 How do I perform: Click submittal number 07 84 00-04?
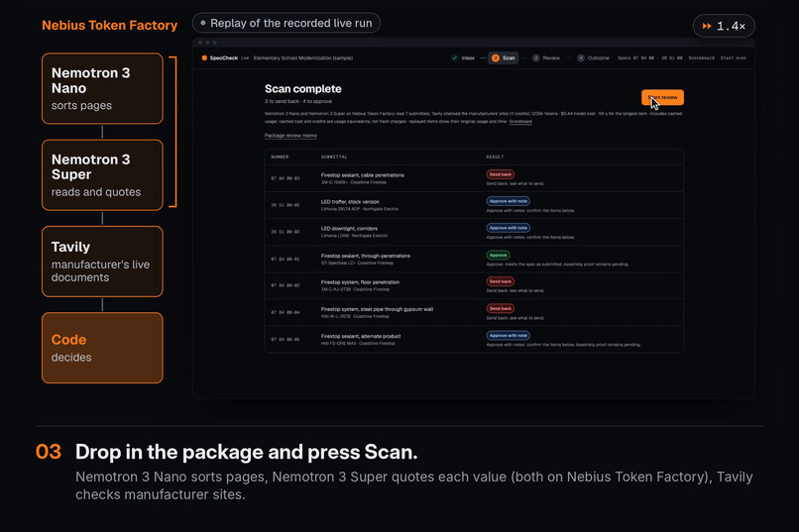click(285, 313)
